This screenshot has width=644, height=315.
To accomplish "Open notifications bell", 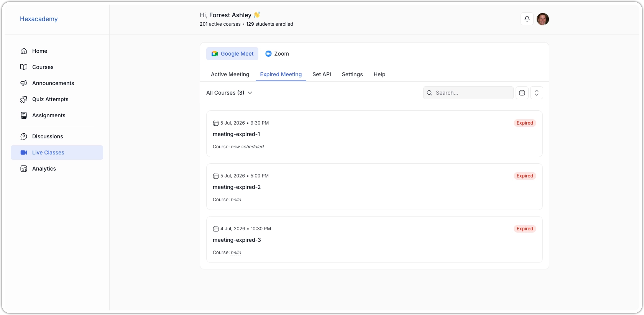I will pos(527,19).
